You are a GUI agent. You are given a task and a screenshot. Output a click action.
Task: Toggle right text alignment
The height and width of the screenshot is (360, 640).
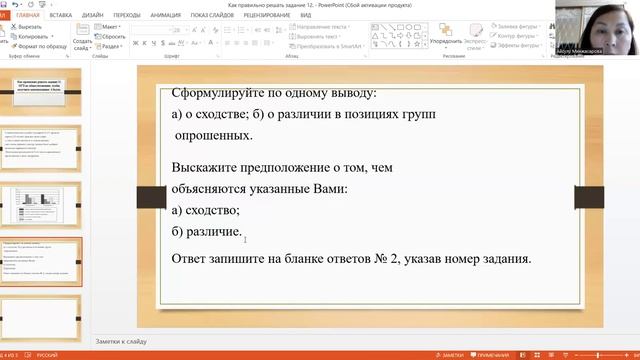pyautogui.click(x=246, y=43)
